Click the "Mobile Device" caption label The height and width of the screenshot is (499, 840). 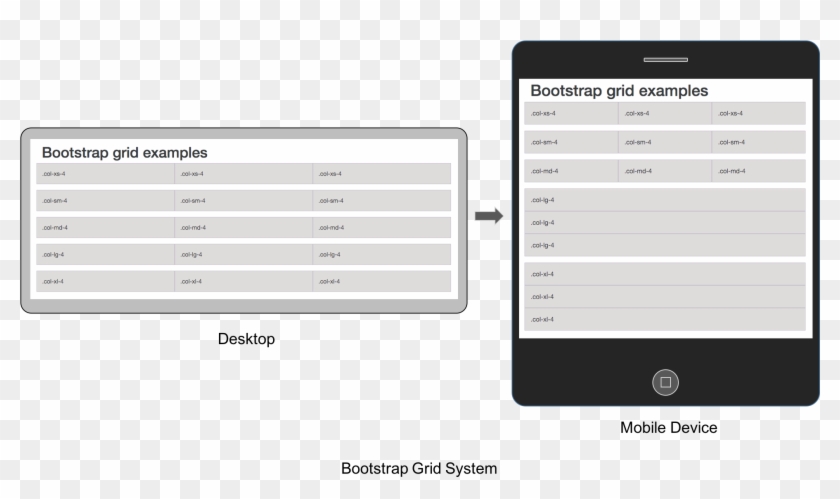668,428
